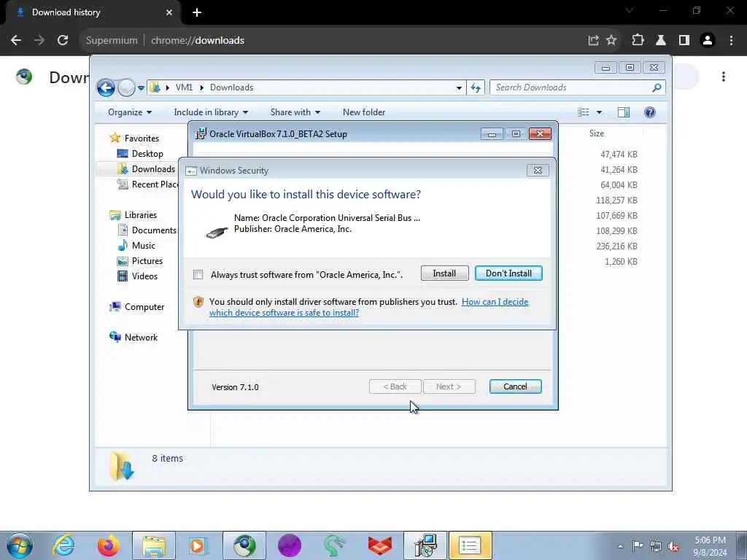Go back in the Explorer window

point(106,87)
